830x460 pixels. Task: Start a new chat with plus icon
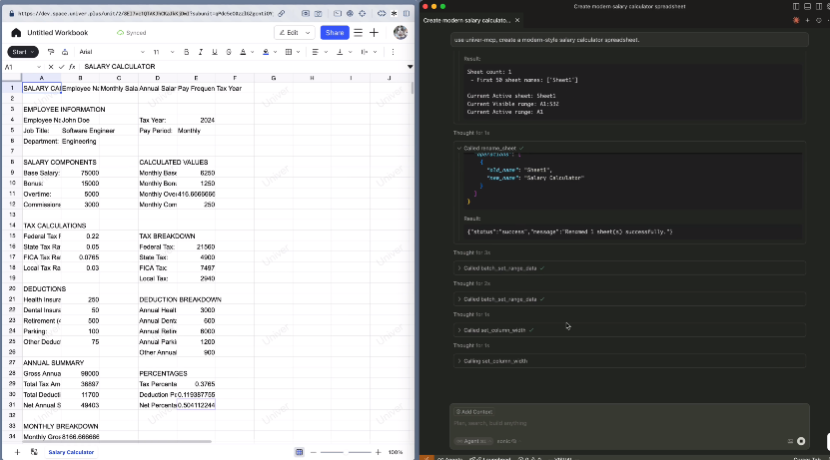(807, 20)
